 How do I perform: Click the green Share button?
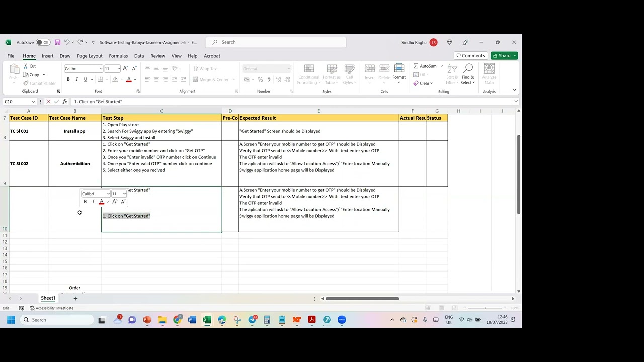tap(504, 56)
